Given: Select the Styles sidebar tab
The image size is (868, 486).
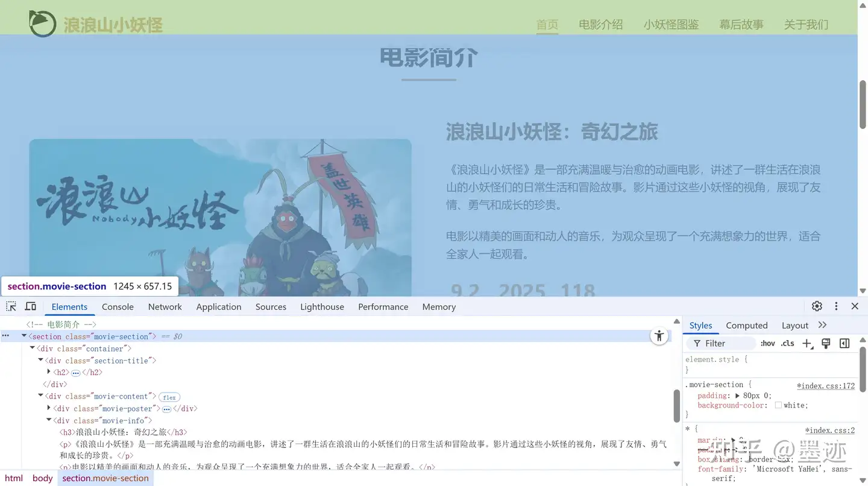Looking at the screenshot, I should point(700,325).
